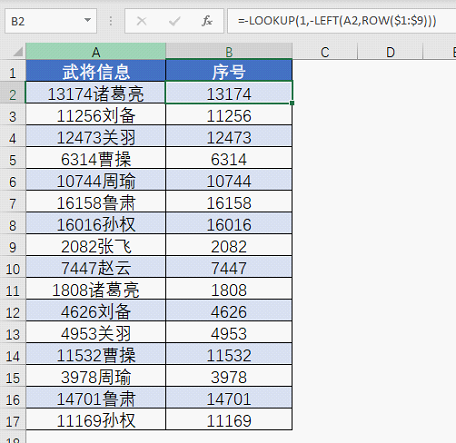Screen dimensions: 456x443
Task: Click the formula bar resize dots handle
Action: [x=111, y=21]
